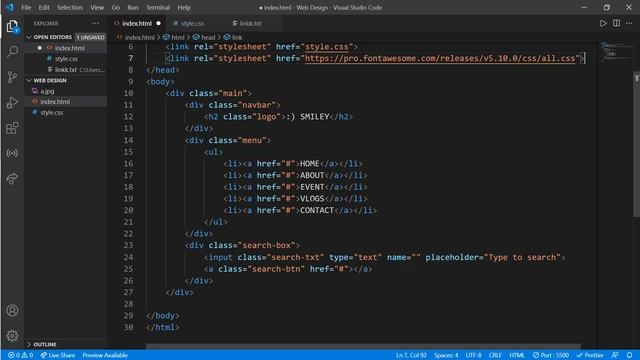Open the Go menu
Image resolution: width=640 pixels, height=360 pixels.
point(116,7)
